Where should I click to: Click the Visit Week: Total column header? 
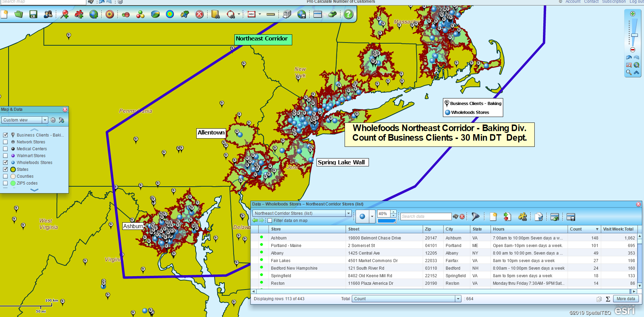click(619, 229)
